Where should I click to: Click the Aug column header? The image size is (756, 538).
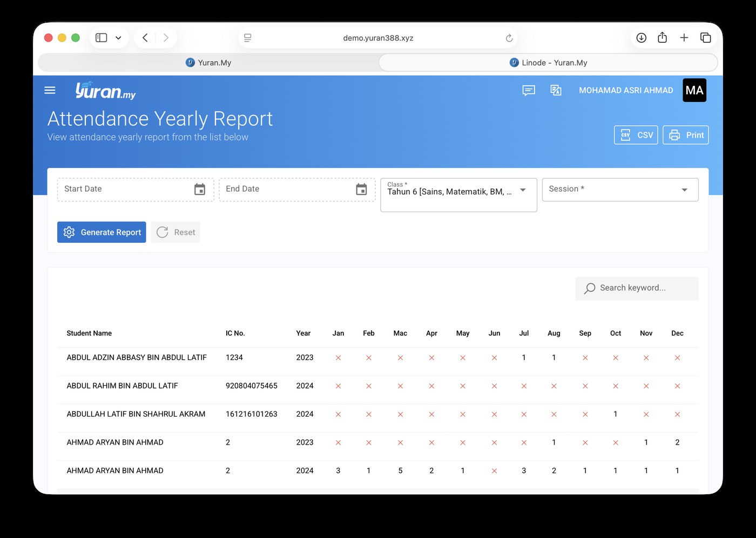[x=553, y=333]
